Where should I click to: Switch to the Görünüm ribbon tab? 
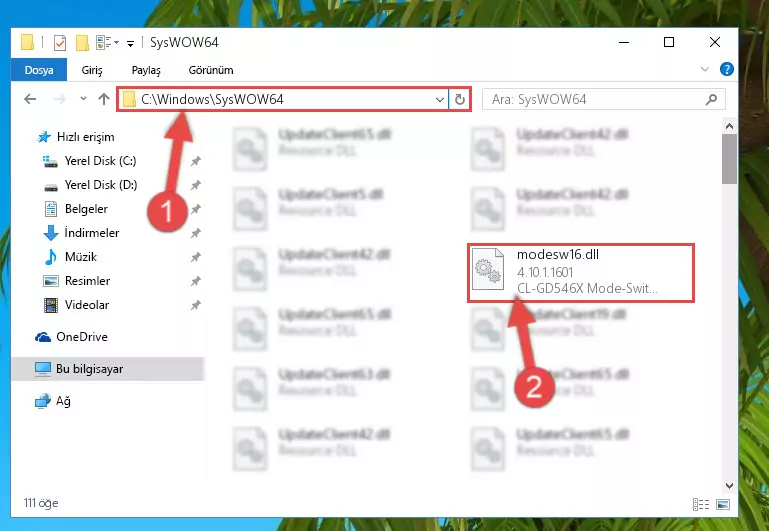click(211, 70)
